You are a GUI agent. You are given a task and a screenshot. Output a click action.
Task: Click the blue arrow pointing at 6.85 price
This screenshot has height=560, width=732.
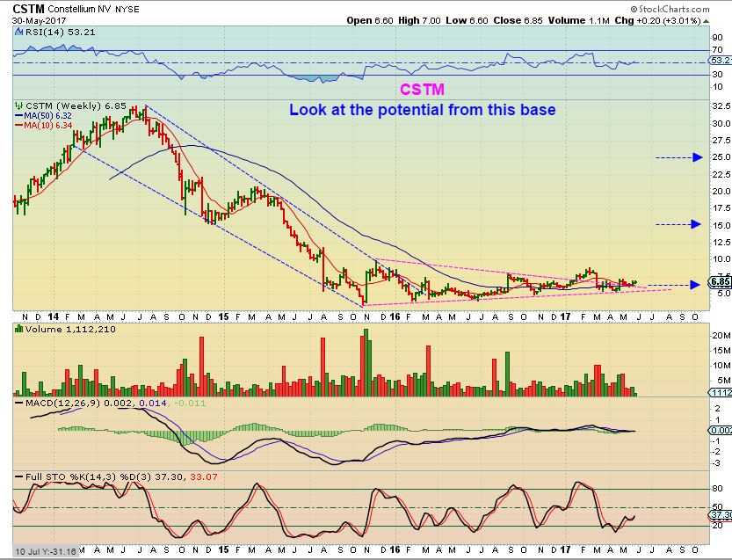pyautogui.click(x=674, y=285)
